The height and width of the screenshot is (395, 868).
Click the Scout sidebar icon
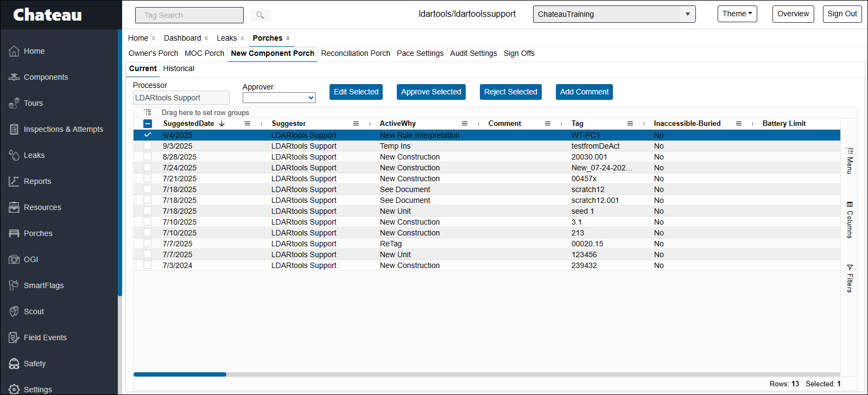point(14,311)
